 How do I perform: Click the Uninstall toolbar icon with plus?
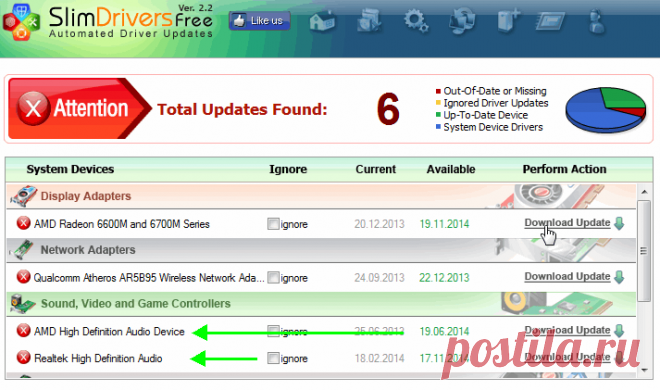[508, 21]
